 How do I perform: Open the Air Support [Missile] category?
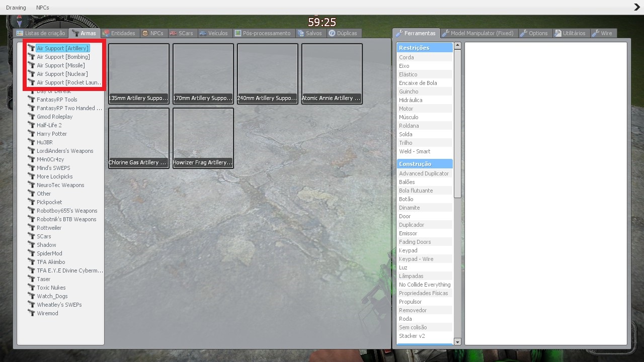(x=61, y=65)
